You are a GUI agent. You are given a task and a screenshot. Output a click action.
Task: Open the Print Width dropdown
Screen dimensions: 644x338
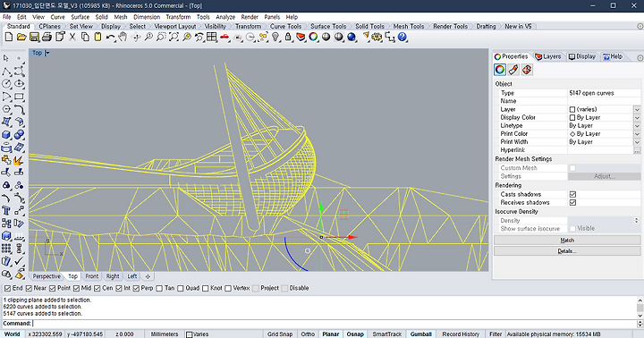point(637,142)
